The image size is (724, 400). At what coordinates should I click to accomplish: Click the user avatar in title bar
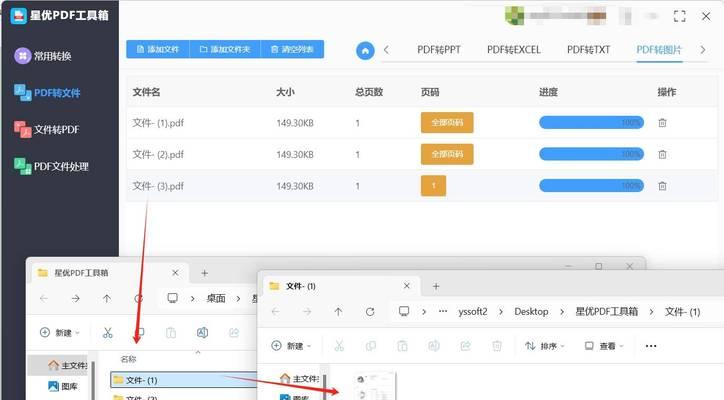[x=514, y=16]
